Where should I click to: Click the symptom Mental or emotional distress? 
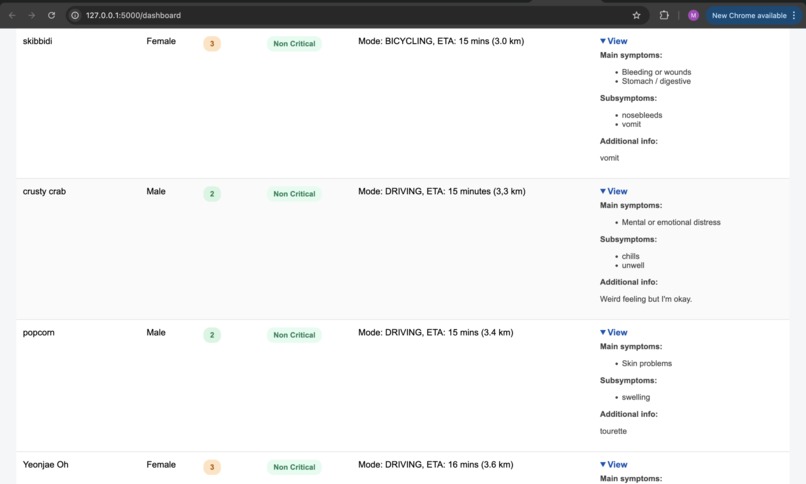coord(671,222)
